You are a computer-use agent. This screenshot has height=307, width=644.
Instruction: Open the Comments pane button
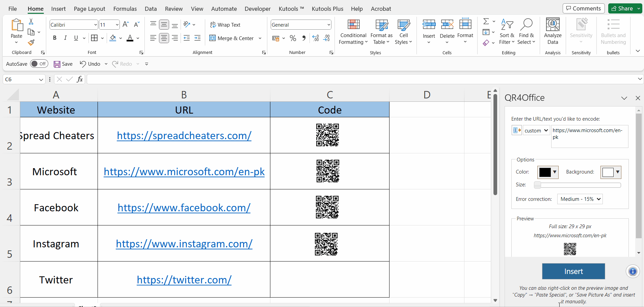(x=584, y=8)
